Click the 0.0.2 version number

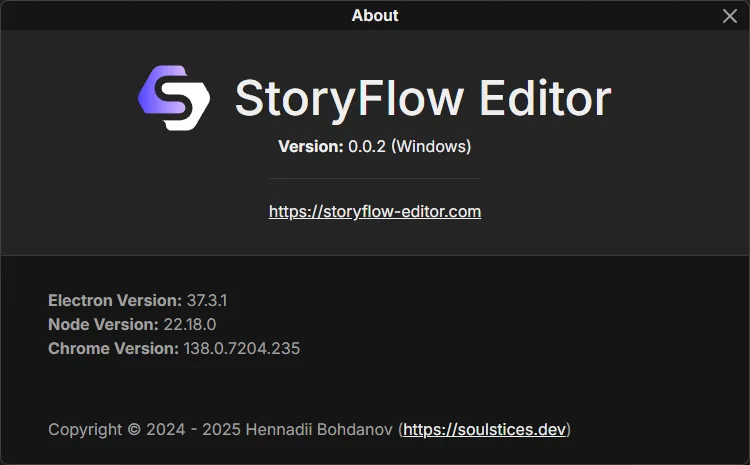pyautogui.click(x=367, y=146)
